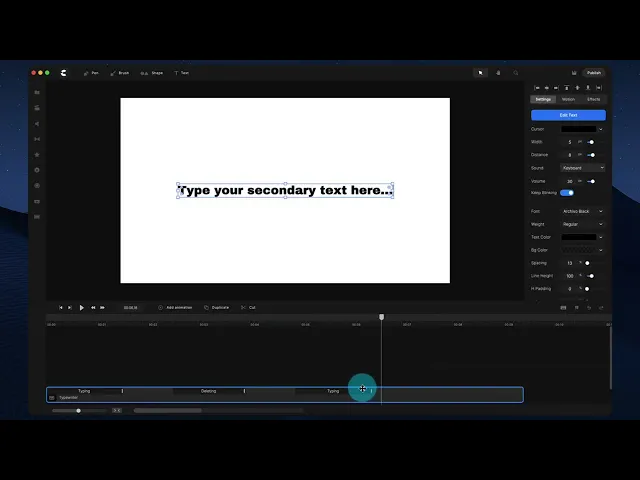Viewport: 640px width, 480px height.
Task: Select the Deleting animation segment
Action: [209, 391]
